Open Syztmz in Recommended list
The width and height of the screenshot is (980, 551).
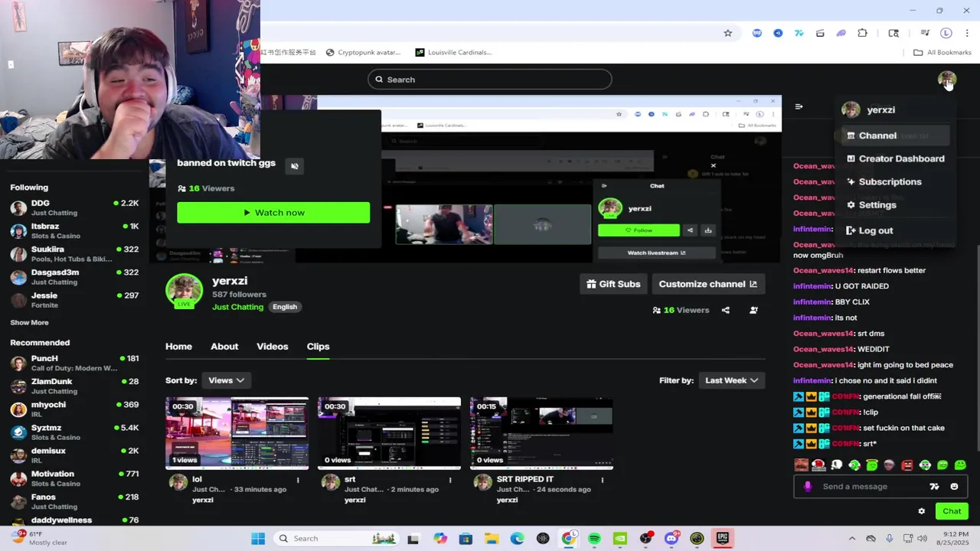(74, 432)
